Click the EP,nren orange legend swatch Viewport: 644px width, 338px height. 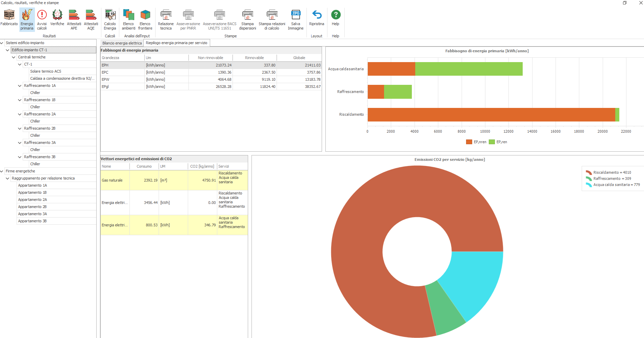[469, 142]
